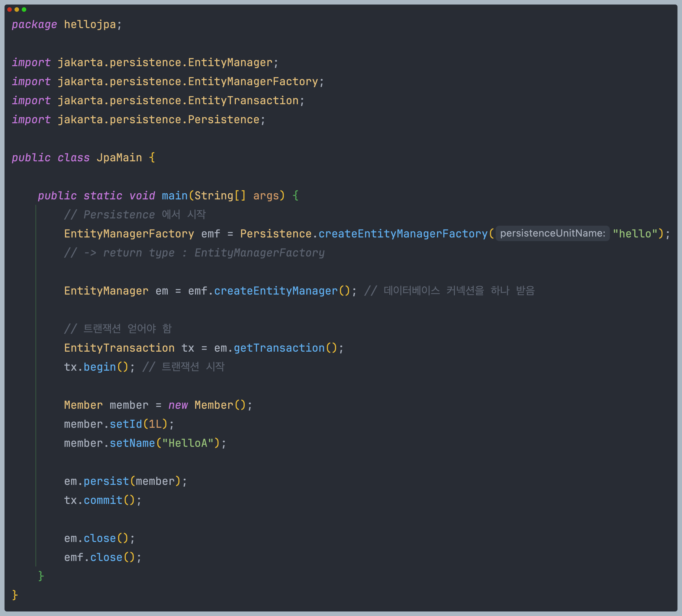This screenshot has width=682, height=616.
Task: Click the hellojpa package name
Action: point(90,24)
